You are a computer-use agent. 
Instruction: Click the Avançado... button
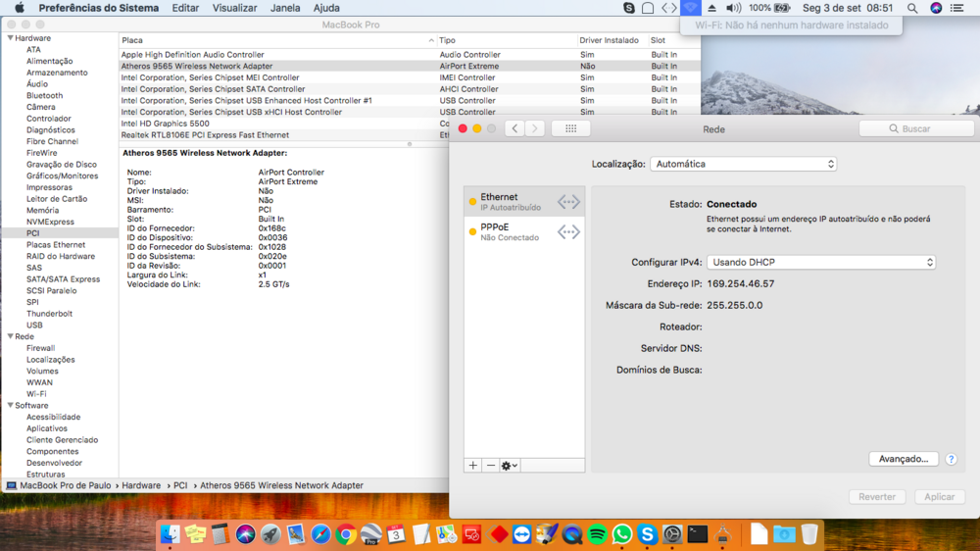[x=904, y=459]
